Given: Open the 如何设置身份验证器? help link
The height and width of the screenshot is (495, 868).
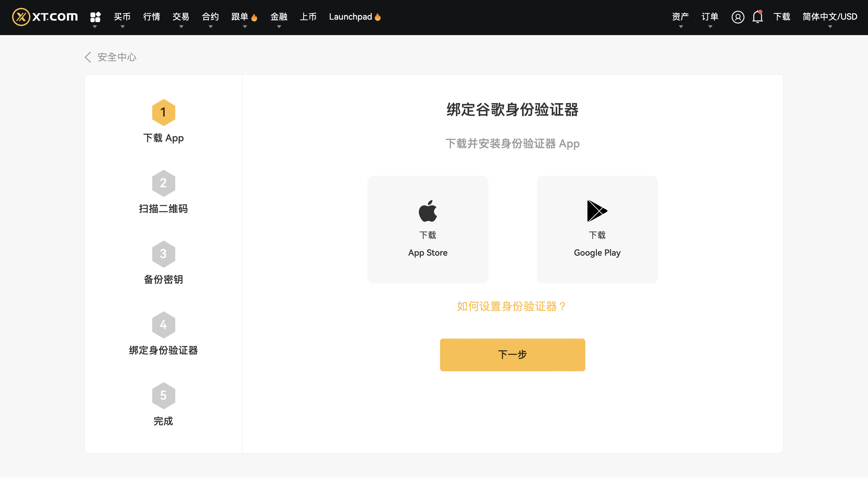Looking at the screenshot, I should point(511,306).
